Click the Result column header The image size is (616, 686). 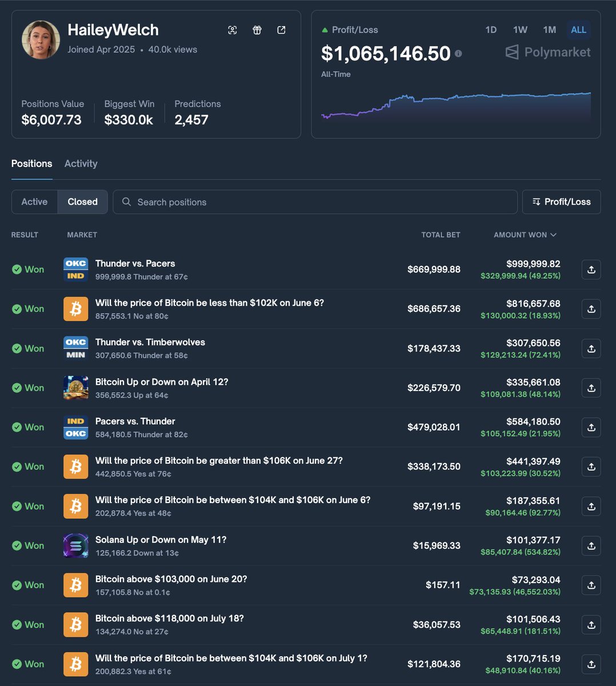point(25,235)
